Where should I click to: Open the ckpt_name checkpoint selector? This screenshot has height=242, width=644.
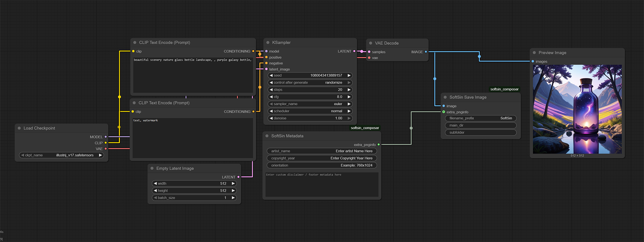coord(62,155)
